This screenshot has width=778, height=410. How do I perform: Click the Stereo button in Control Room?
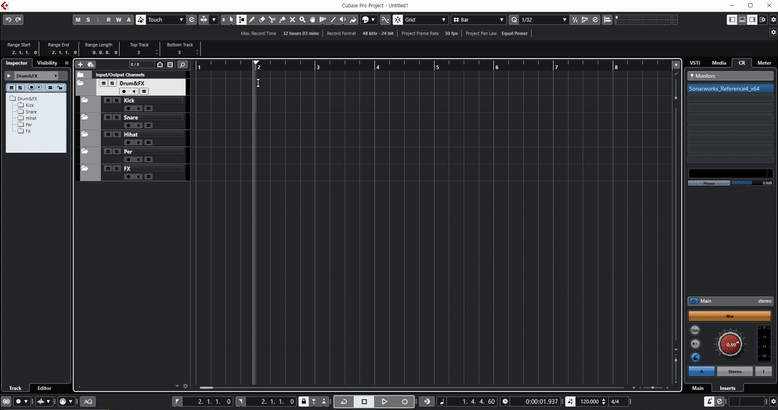734,371
